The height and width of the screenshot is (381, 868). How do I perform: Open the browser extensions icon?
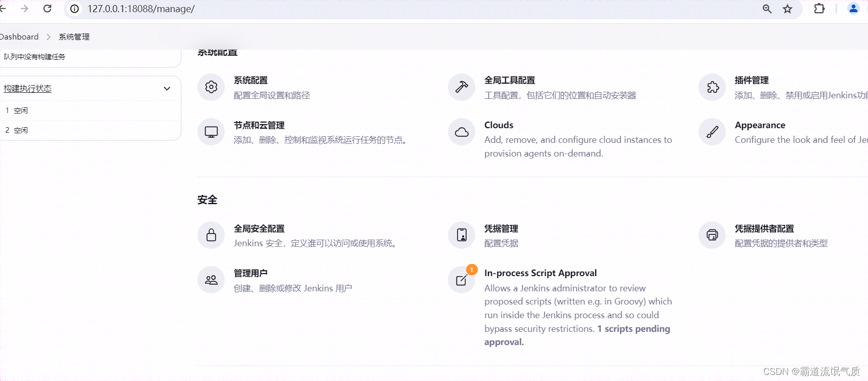(x=819, y=9)
